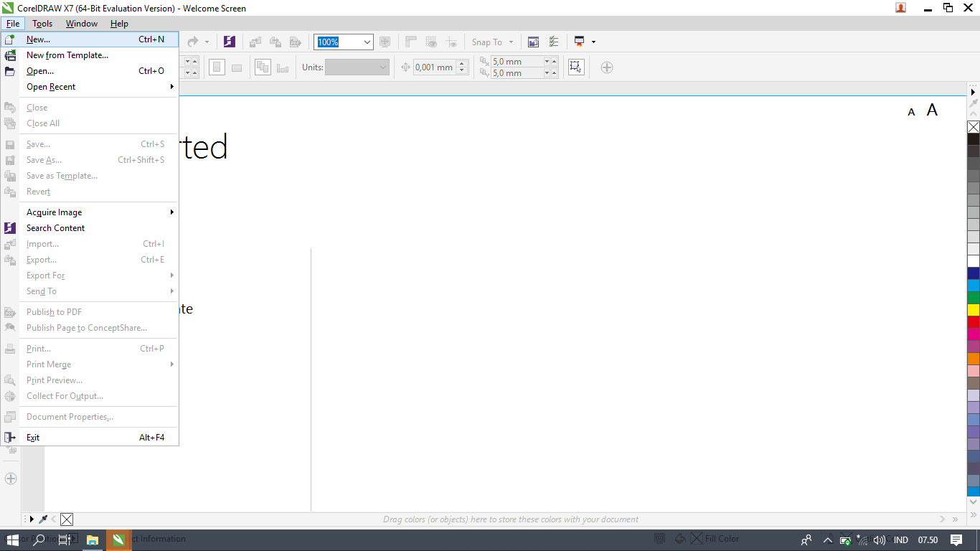Click the Quick Customize plus icon in the toolbox
Screen dimensions: 980x551
point(10,479)
